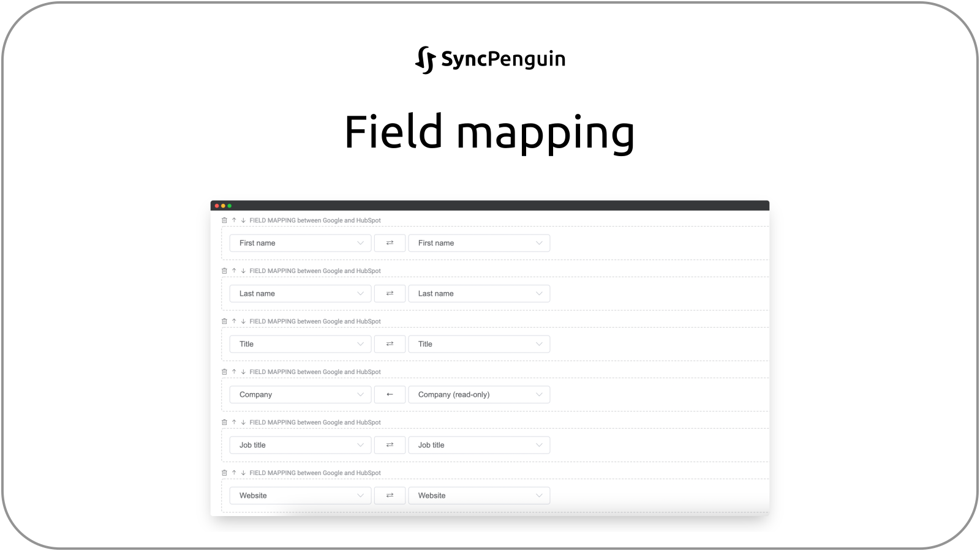Click the SyncPenguin penguin logo icon

click(x=425, y=59)
